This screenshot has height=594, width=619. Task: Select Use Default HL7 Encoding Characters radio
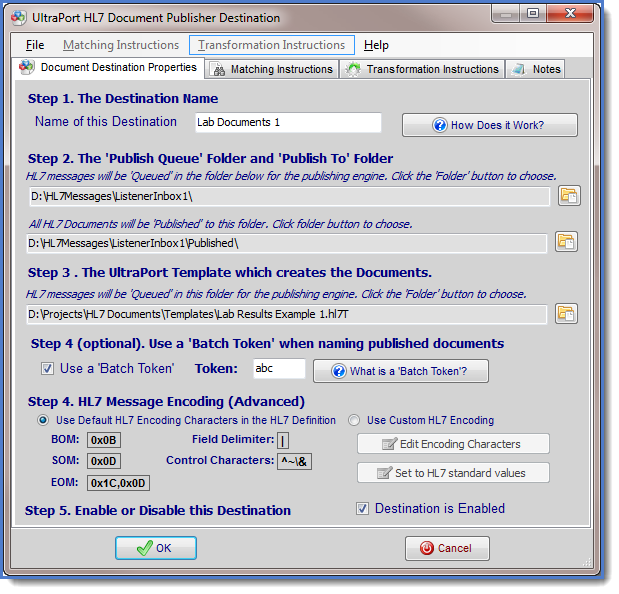42,420
